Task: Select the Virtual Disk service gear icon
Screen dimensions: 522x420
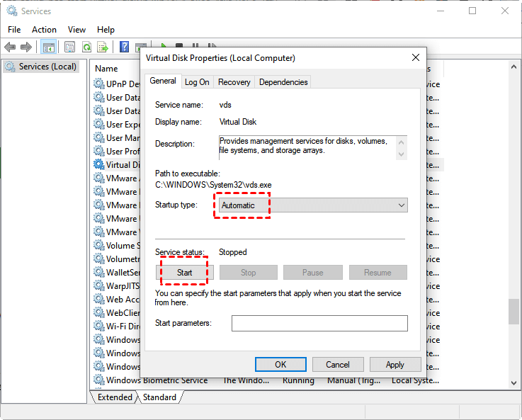Action: [98, 164]
